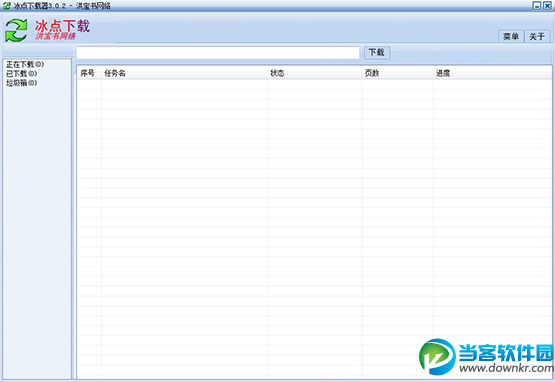This screenshot has width=555, height=382.
Task: Select 正在下载(0) in the sidebar
Action: point(25,64)
